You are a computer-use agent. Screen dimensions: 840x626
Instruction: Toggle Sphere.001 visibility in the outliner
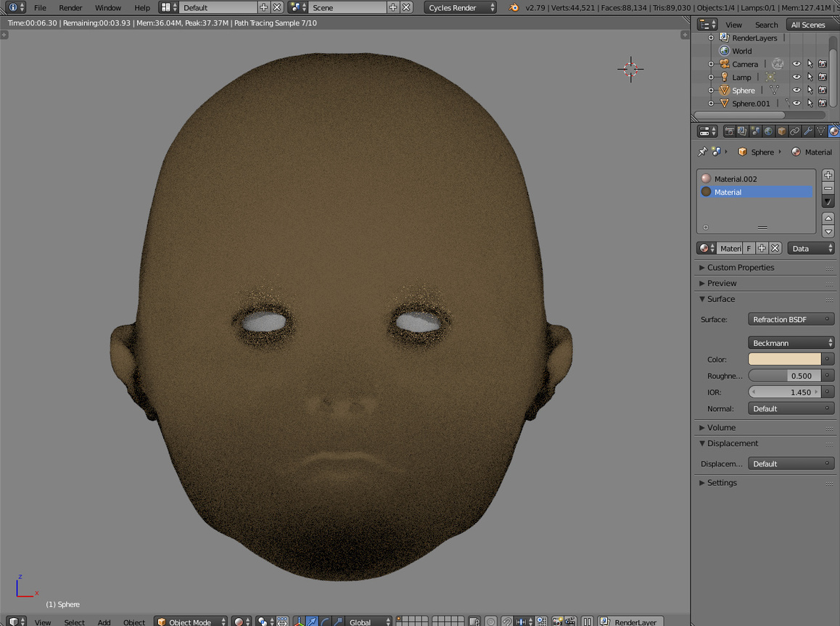tap(796, 103)
